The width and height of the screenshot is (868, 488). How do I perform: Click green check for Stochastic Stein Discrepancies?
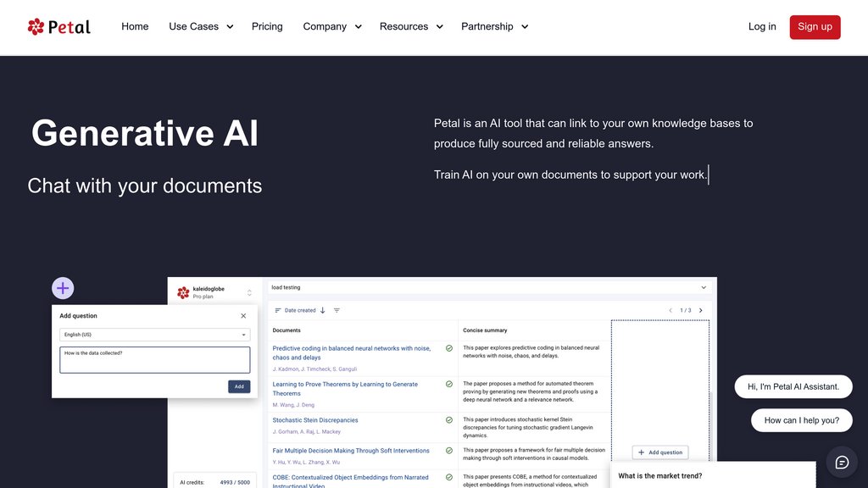pyautogui.click(x=449, y=420)
